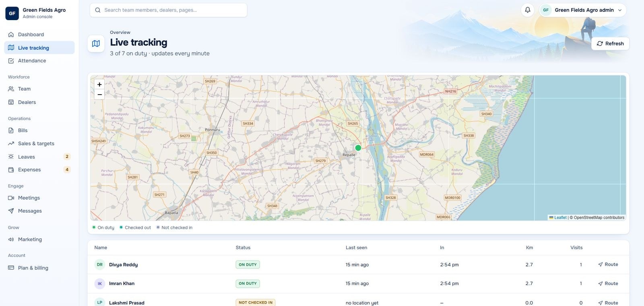Click the Attendance checkbox icon in sidebar
The image size is (644, 306).
tap(11, 61)
